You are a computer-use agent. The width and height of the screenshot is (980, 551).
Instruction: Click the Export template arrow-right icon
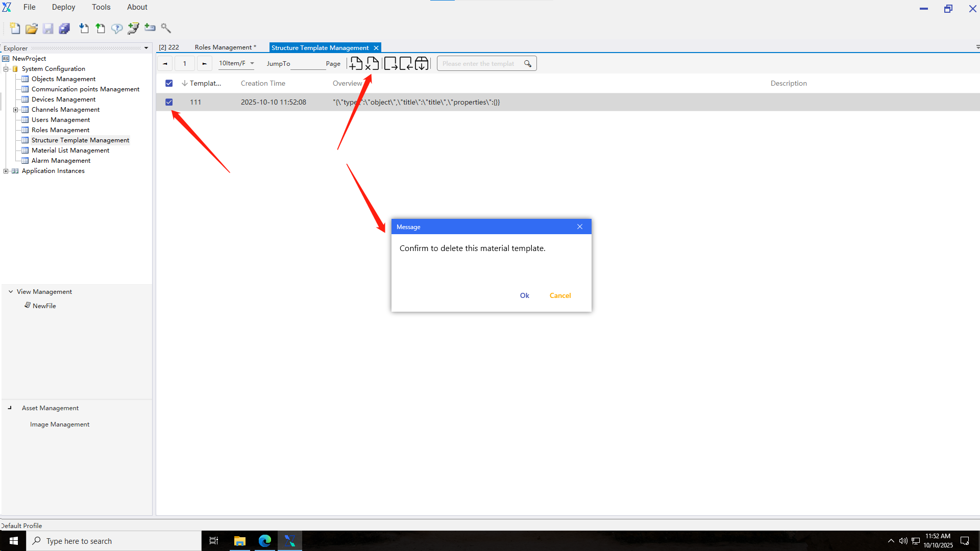(390, 64)
